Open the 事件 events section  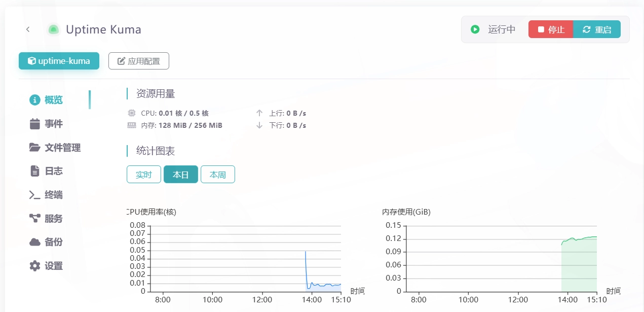click(54, 124)
